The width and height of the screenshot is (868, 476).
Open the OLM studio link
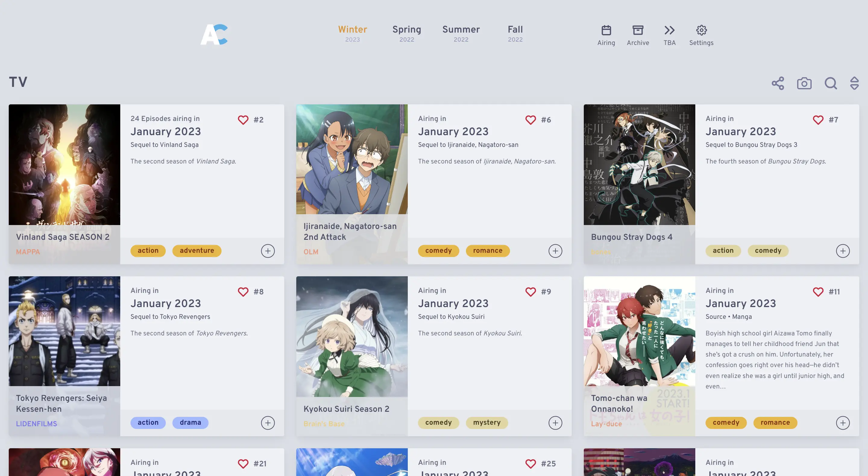click(x=311, y=252)
